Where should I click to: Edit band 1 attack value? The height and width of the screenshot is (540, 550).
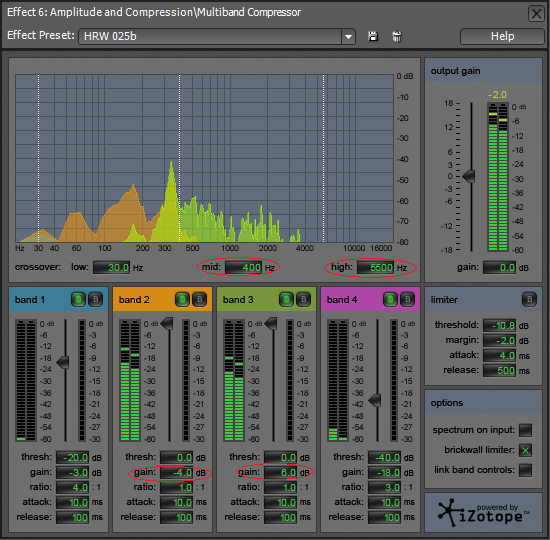[x=72, y=502]
